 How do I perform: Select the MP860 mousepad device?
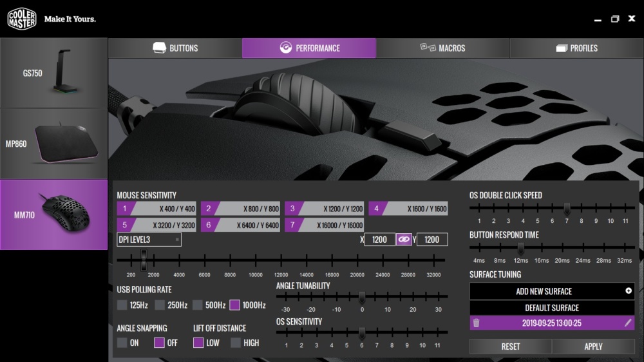[54, 144]
